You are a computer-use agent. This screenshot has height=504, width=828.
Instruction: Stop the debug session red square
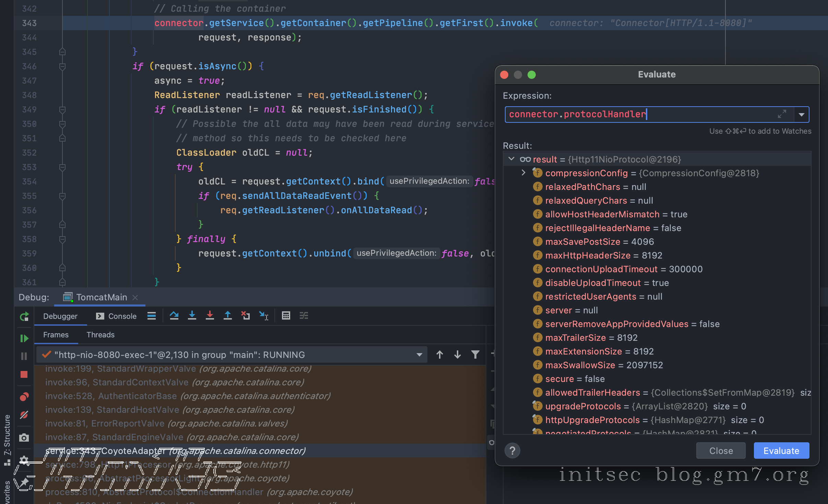[24, 374]
